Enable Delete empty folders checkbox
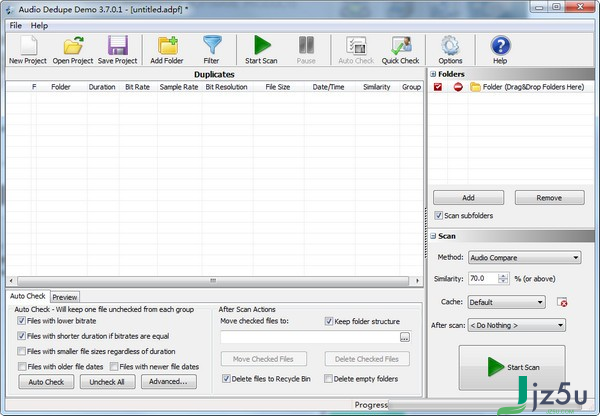Screen dimensions: 600x416 coord(328,379)
